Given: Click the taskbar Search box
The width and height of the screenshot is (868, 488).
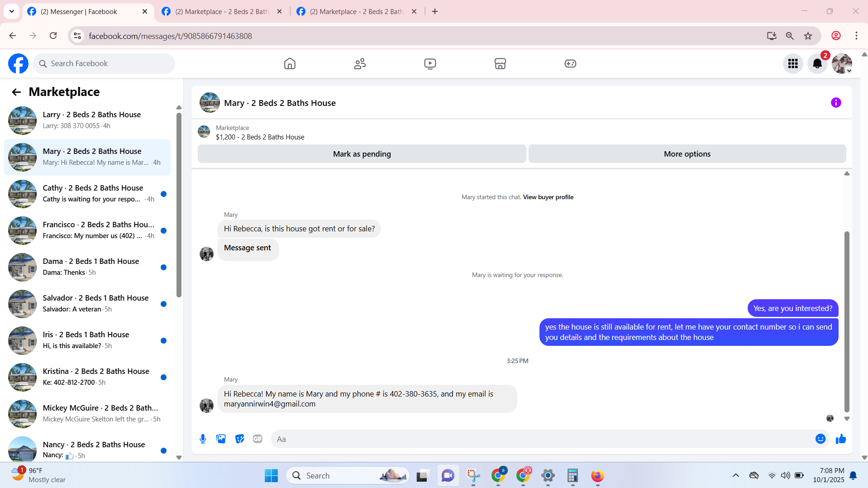Looking at the screenshot, I should pos(348,476).
